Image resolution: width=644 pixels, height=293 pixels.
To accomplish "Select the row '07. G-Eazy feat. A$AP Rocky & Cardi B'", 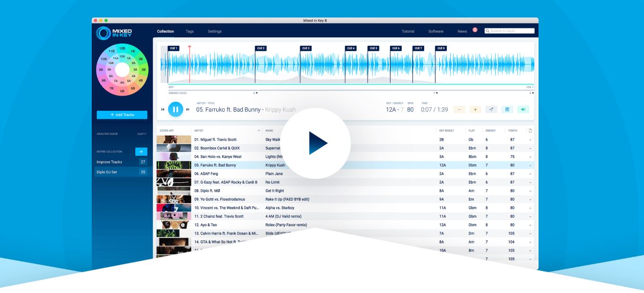I will tap(345, 182).
